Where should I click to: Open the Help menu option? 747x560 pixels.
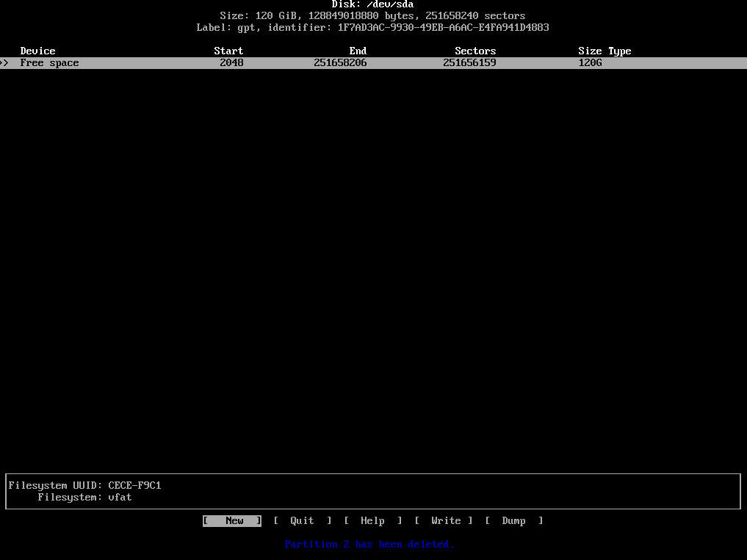point(372,521)
